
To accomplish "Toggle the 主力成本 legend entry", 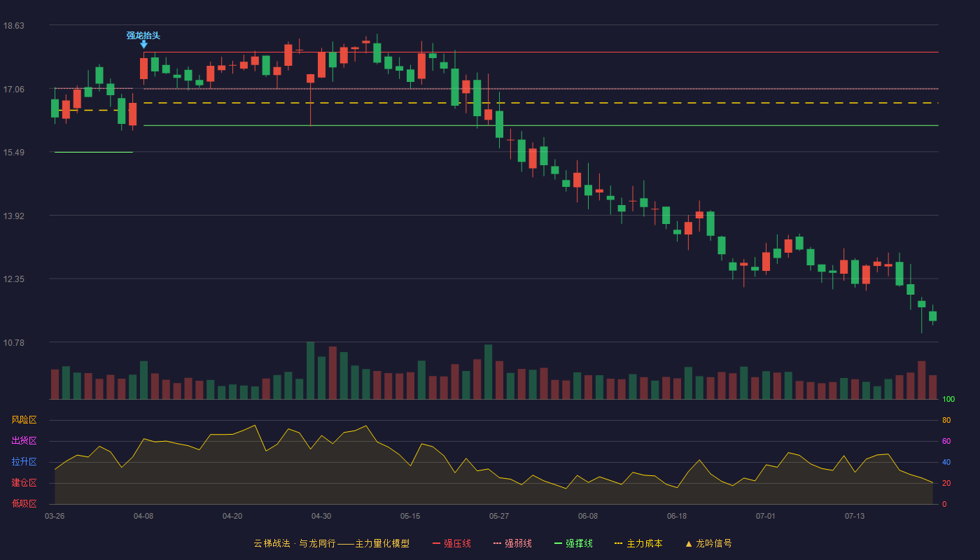I will pos(638,543).
